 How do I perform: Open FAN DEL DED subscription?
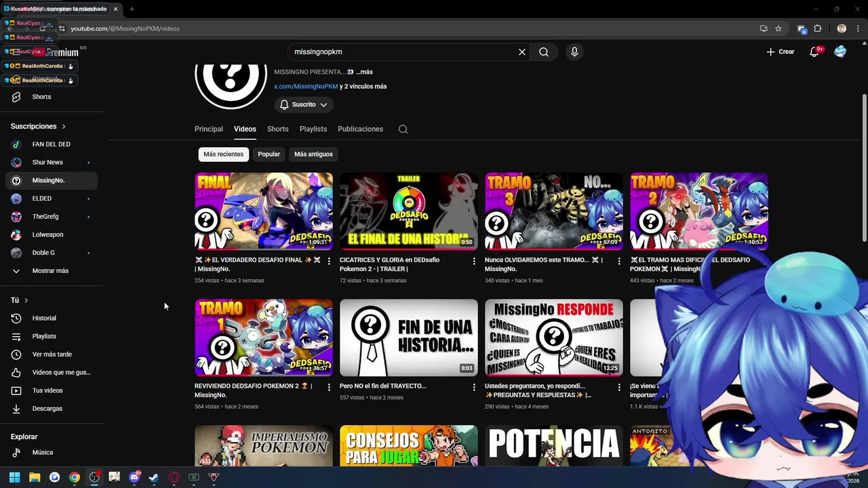(x=52, y=144)
